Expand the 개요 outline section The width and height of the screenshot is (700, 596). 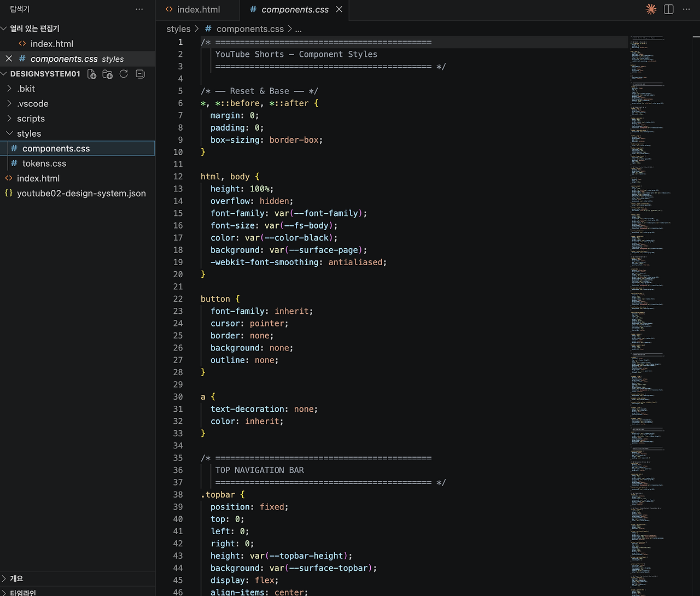[16, 579]
